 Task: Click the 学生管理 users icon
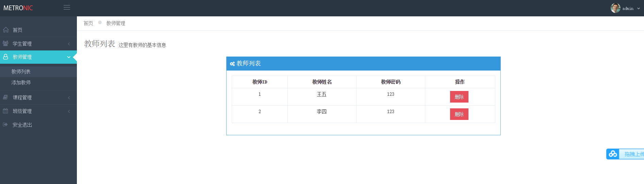coord(5,43)
